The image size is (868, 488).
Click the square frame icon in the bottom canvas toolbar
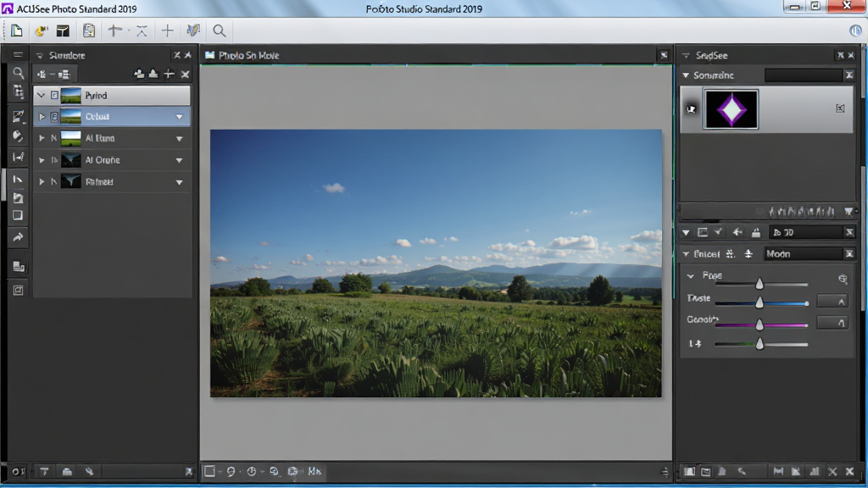[x=210, y=471]
